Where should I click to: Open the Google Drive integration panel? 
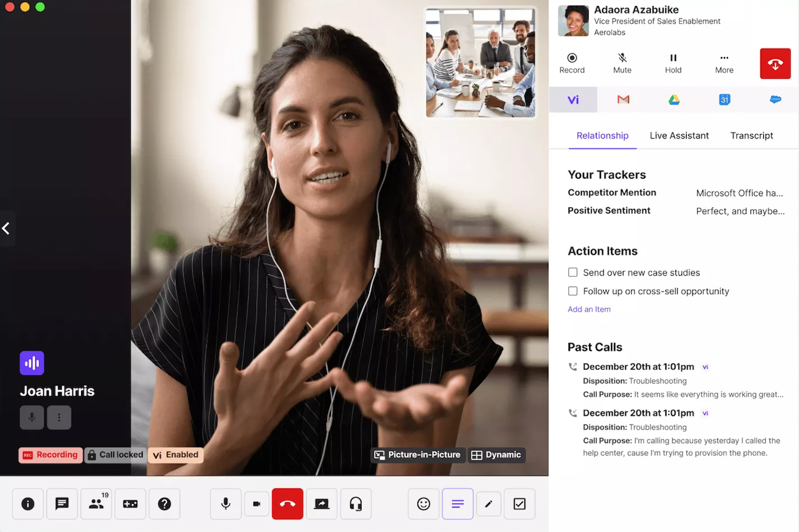(x=674, y=99)
